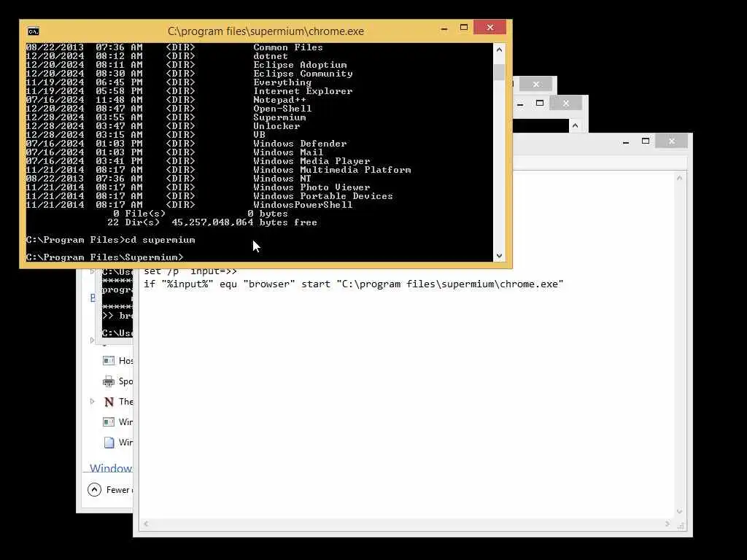The width and height of the screenshot is (747, 560).
Task: Click the Command Prompt scrollbar up arrow
Action: coord(499,50)
